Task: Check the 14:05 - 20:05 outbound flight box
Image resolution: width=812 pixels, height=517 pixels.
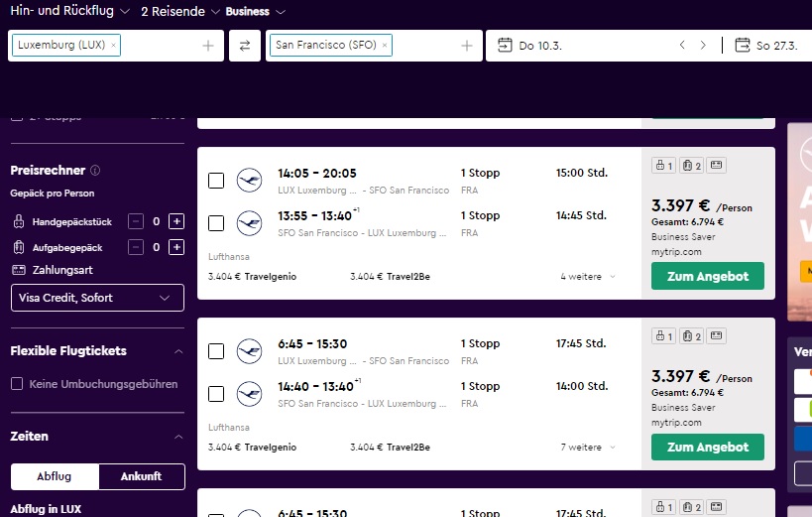Action: click(216, 181)
